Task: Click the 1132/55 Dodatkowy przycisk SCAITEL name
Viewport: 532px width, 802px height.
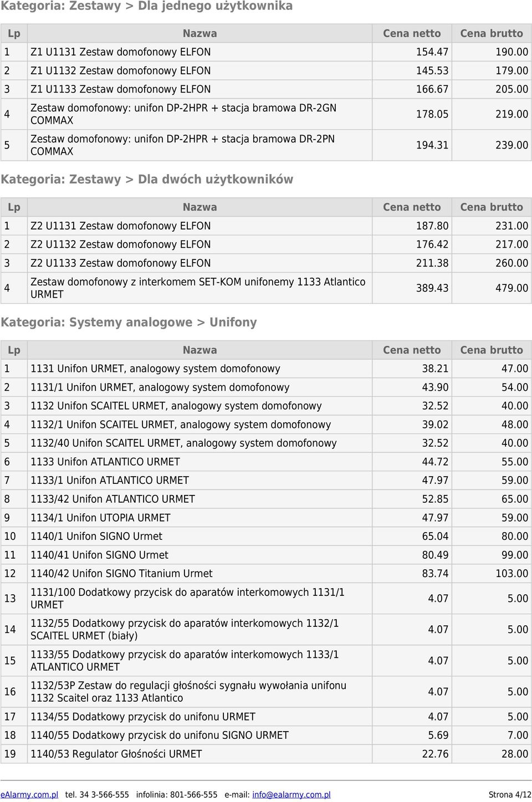Action: point(185,630)
